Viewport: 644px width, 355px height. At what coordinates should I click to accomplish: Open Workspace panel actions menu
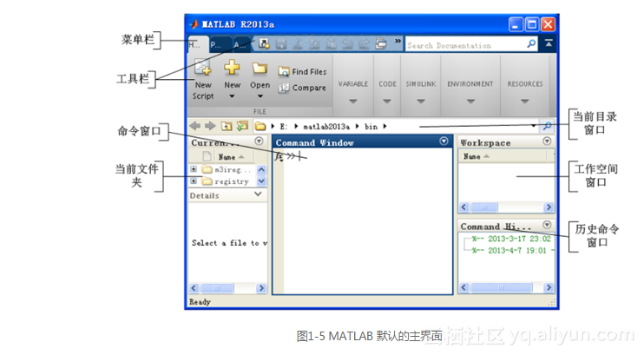(x=547, y=141)
